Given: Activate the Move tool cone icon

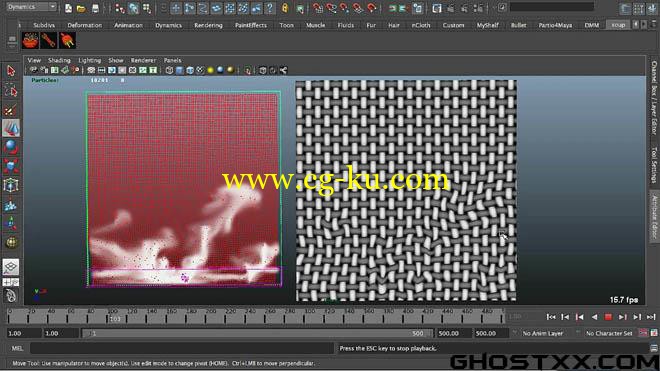Looking at the screenshot, I should 11,128.
